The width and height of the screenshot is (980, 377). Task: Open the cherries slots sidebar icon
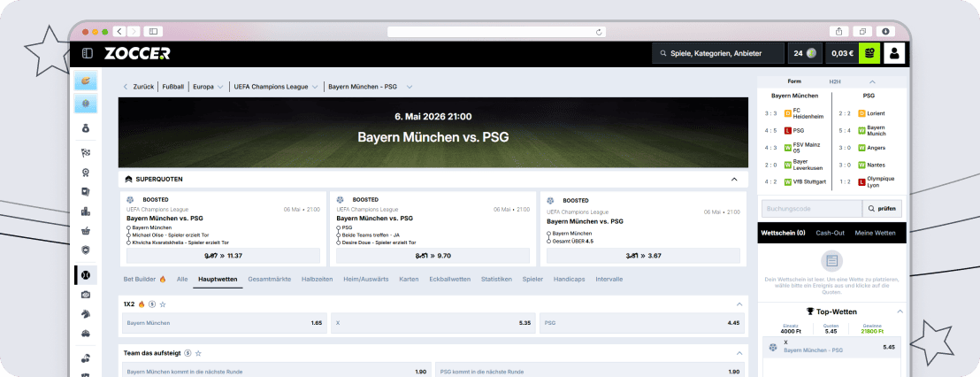pyautogui.click(x=86, y=358)
